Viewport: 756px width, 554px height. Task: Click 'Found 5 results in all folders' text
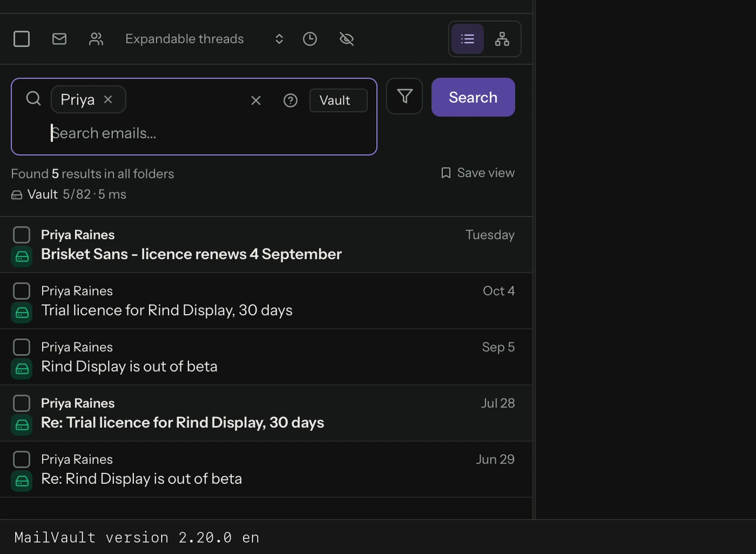92,174
